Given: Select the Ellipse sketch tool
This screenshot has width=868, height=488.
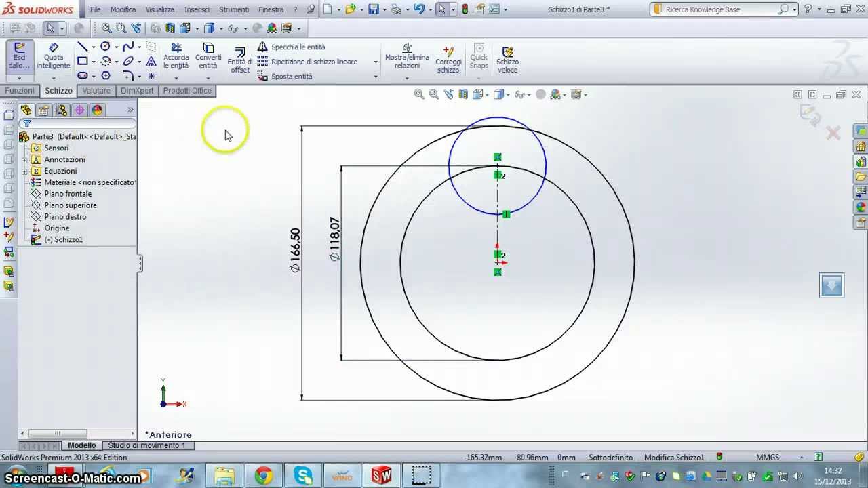Looking at the screenshot, I should (128, 61).
